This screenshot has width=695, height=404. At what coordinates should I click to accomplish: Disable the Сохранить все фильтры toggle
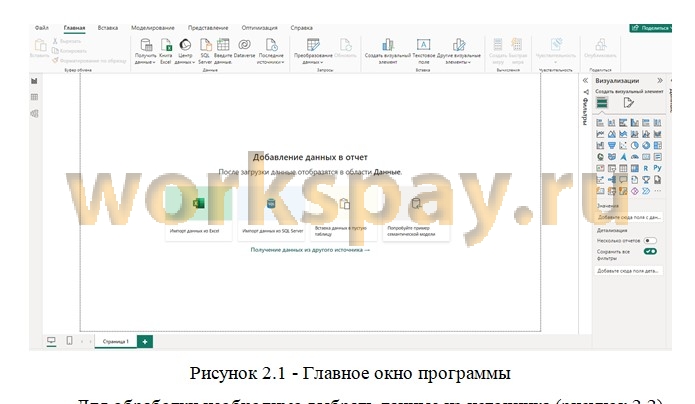[650, 252]
